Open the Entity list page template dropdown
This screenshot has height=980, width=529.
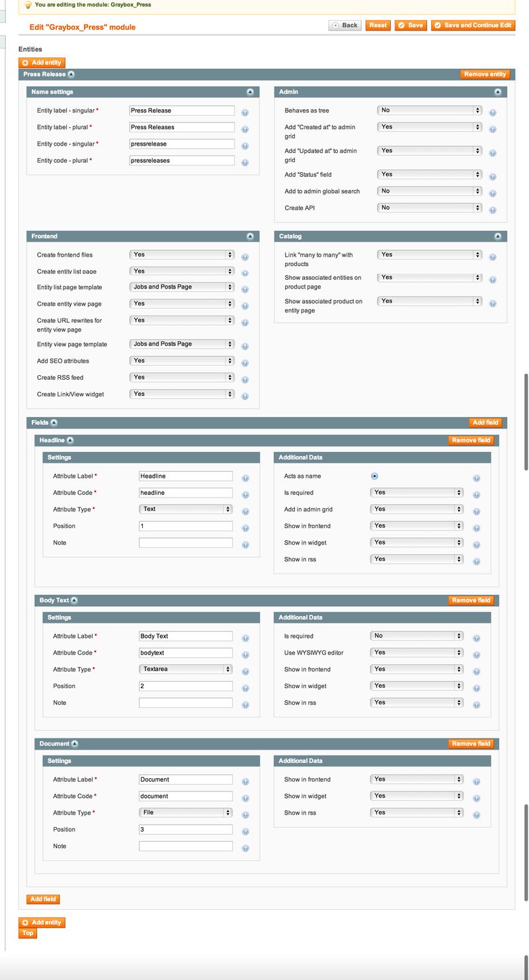click(x=182, y=287)
